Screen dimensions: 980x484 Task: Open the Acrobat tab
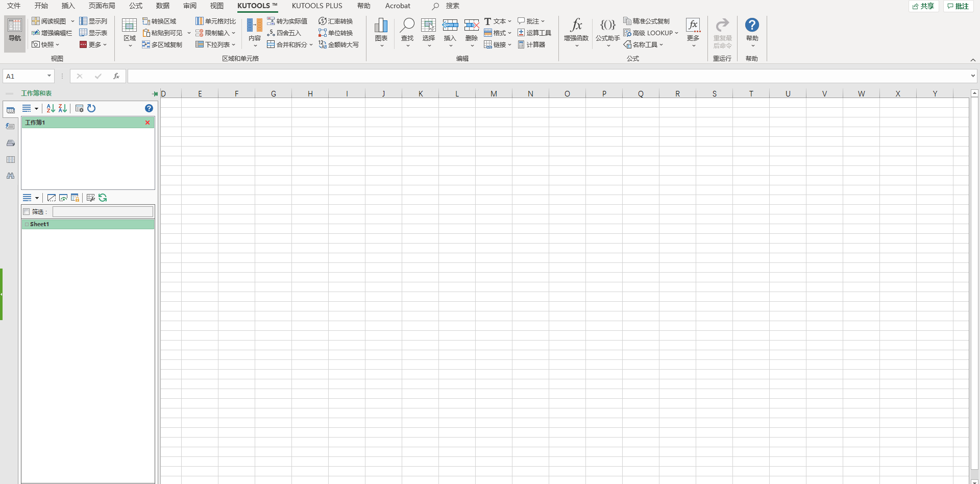[398, 6]
